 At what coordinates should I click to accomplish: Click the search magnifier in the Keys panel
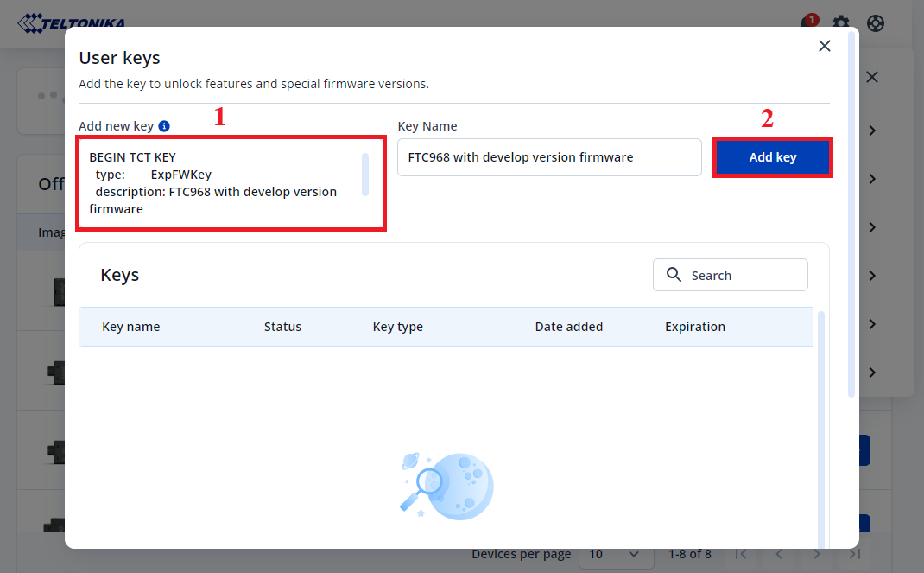tap(674, 275)
